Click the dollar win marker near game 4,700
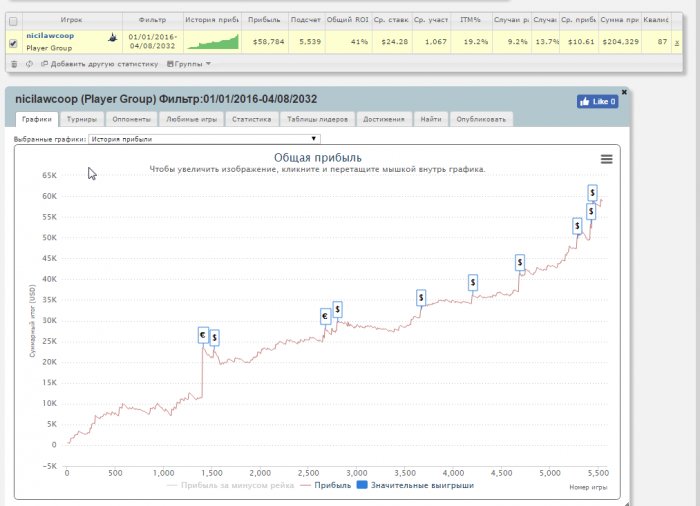700x506 pixels. (x=520, y=262)
